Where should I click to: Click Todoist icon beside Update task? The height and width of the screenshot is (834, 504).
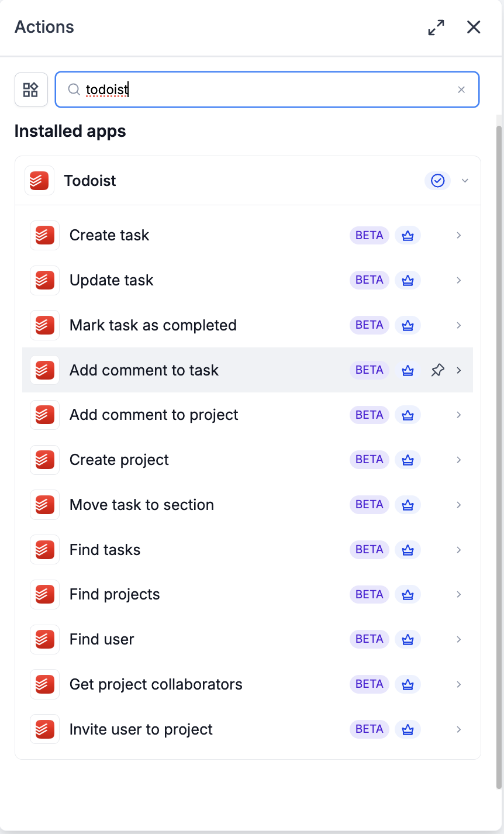44,280
